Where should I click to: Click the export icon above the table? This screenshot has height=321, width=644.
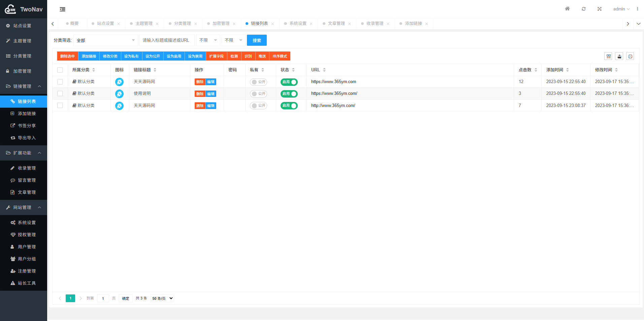pyautogui.click(x=619, y=56)
